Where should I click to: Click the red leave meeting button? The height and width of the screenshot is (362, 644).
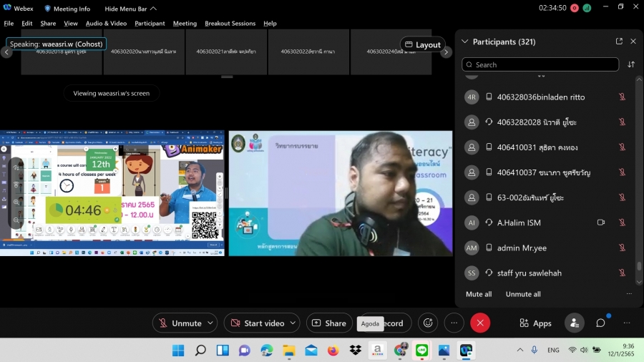click(x=480, y=323)
